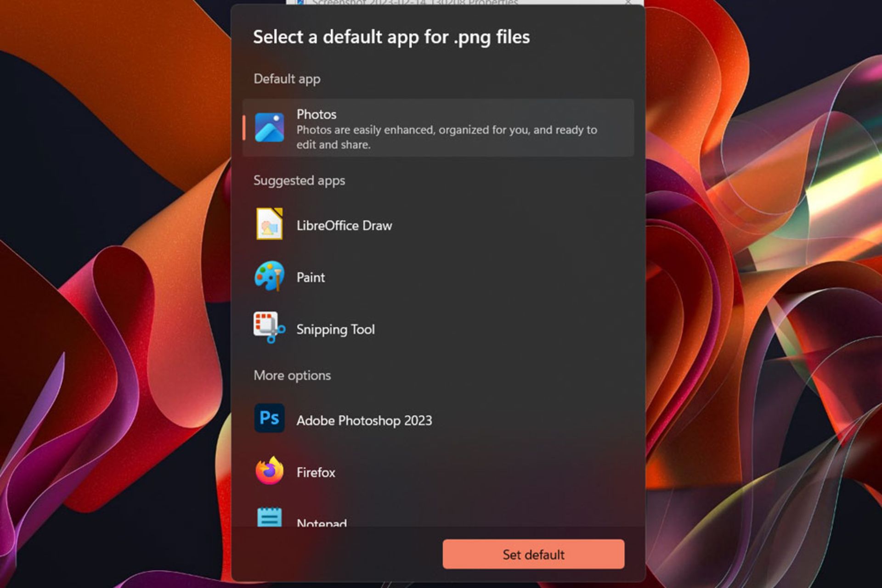
Task: Click the Properties window title bar behind dialog
Action: 465,2
